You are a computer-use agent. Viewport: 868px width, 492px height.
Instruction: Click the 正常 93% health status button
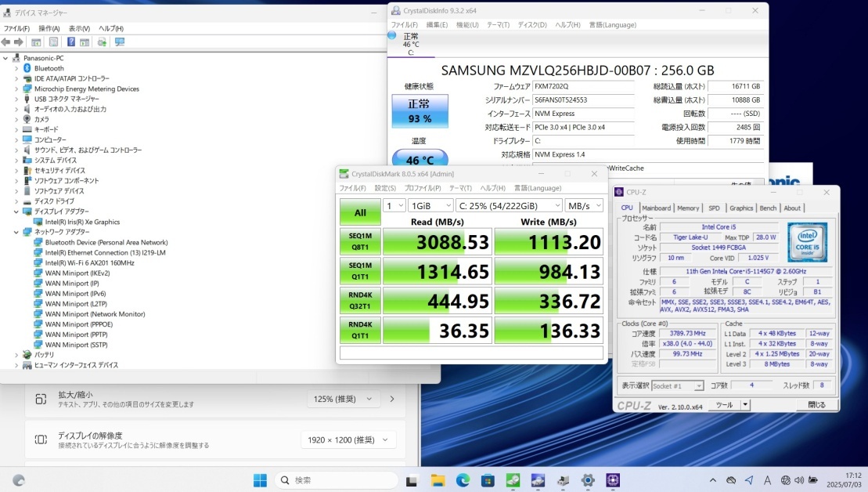pos(420,110)
